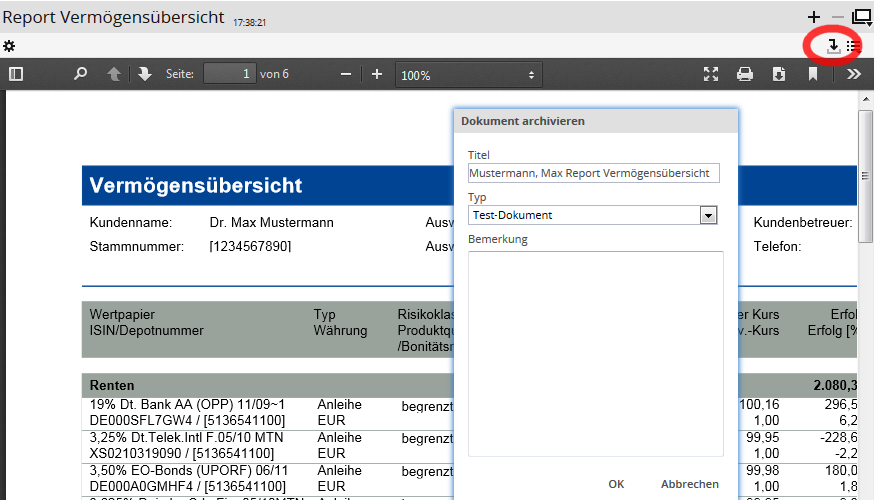
Task: Open the PDF search magnifier
Action: [81, 74]
